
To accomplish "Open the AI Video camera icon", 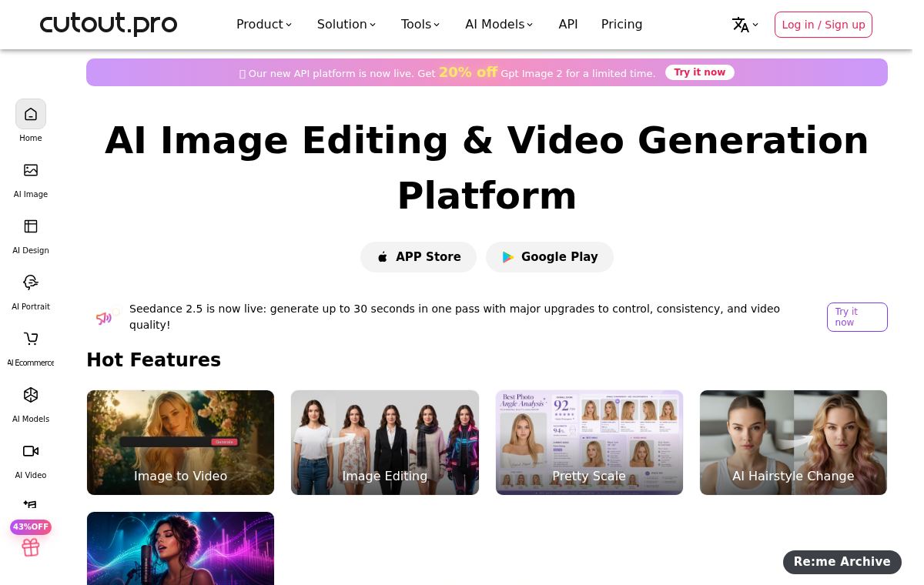I will click(31, 452).
